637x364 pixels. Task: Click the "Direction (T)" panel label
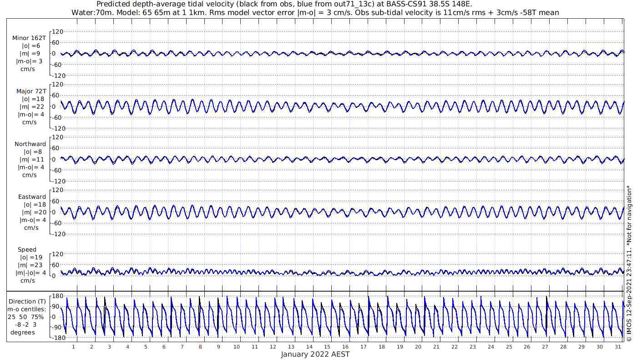[x=28, y=301]
